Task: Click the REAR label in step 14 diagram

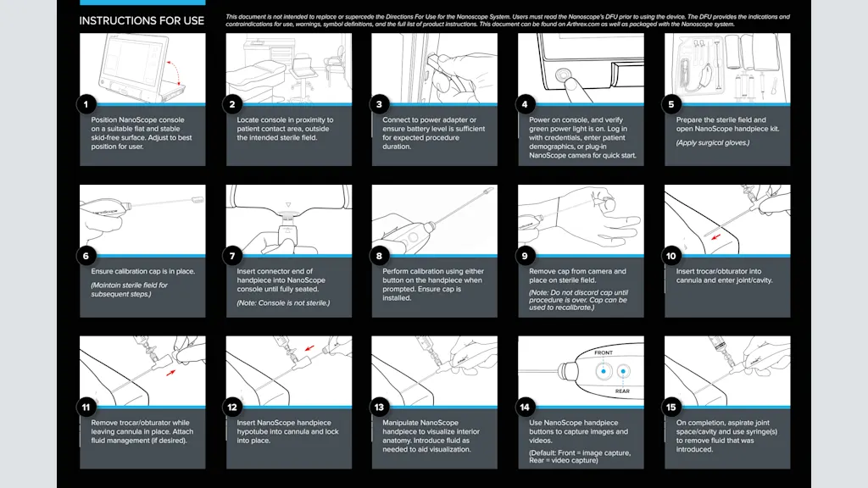Action: 622,391
